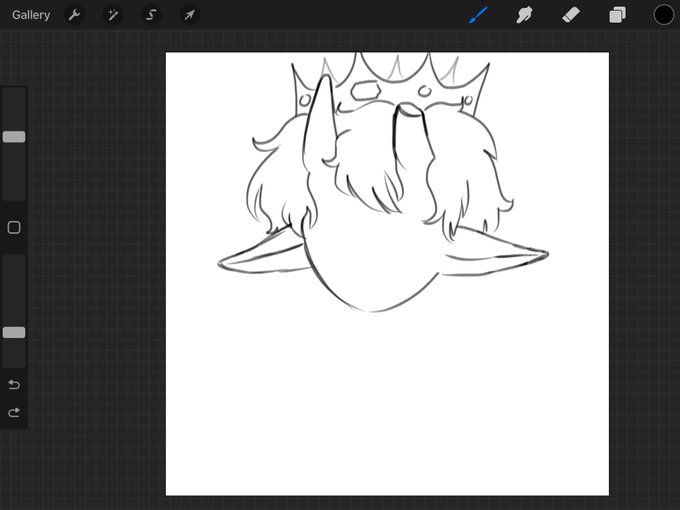
Task: Activate the Transform arrow tool
Action: [190, 15]
